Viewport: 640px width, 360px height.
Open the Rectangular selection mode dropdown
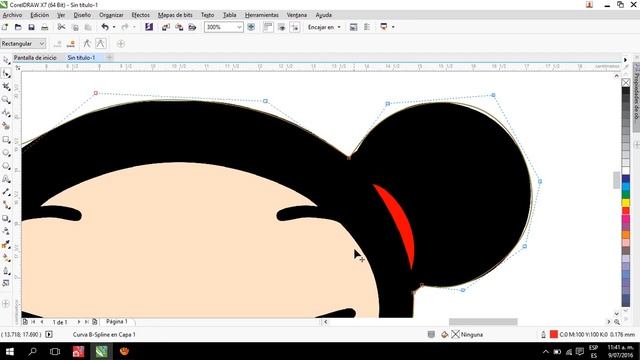(x=23, y=44)
